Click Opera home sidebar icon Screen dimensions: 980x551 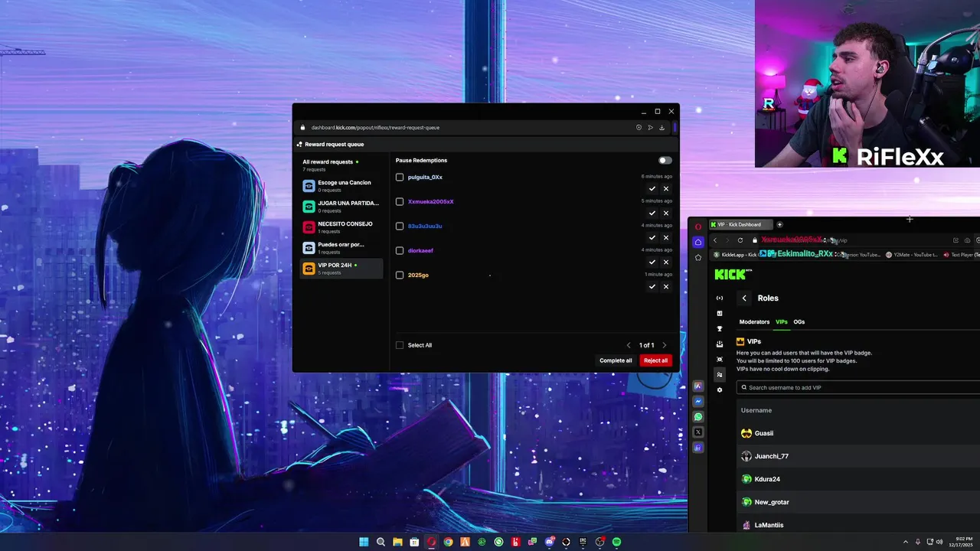697,242
